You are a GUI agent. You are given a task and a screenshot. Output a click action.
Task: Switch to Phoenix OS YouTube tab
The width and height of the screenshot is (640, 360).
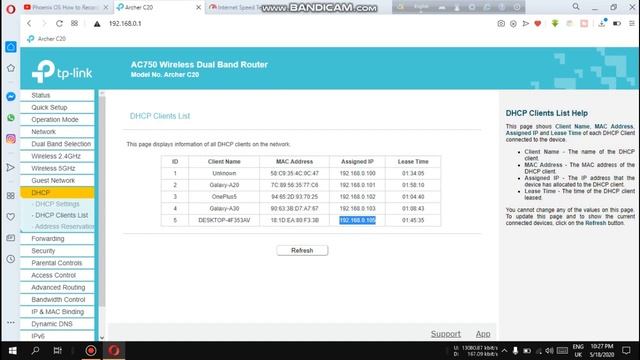[x=65, y=7]
